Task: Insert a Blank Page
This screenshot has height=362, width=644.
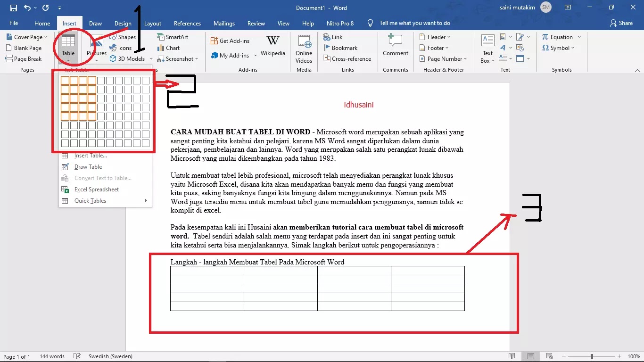Action: (x=24, y=48)
